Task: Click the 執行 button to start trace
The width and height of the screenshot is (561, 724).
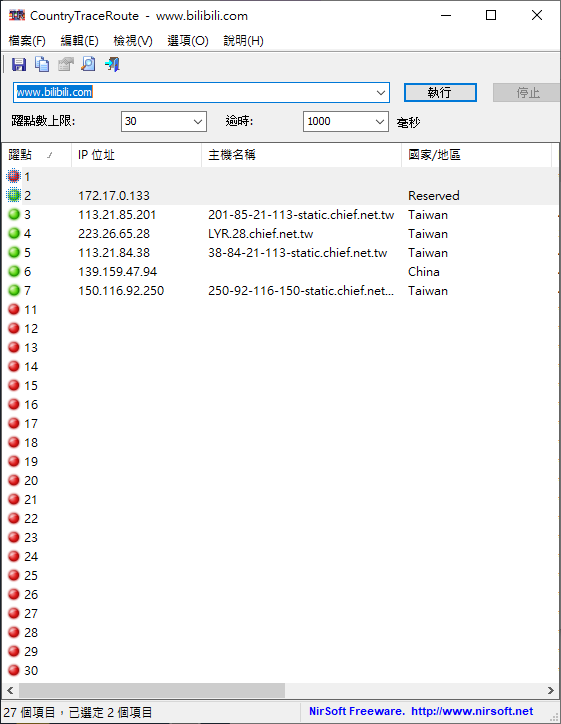Action: [x=440, y=92]
